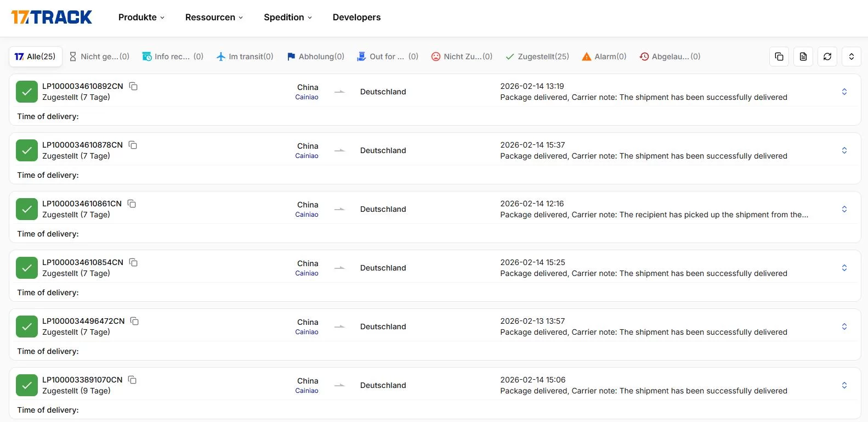The image size is (868, 422).
Task: Open the Produkte dropdown menu
Action: [x=141, y=18]
